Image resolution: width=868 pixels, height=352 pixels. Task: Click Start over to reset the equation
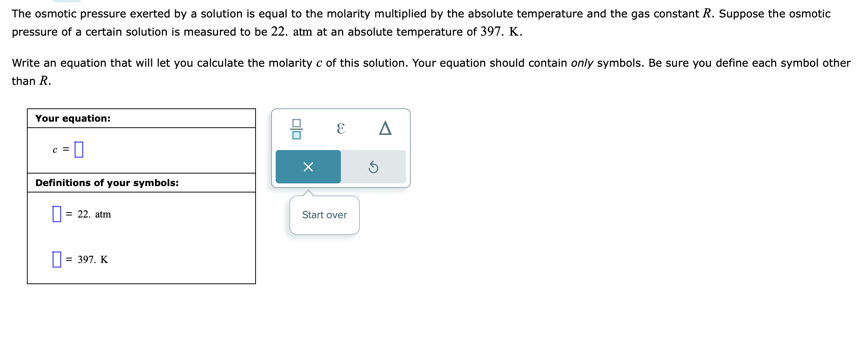[324, 215]
